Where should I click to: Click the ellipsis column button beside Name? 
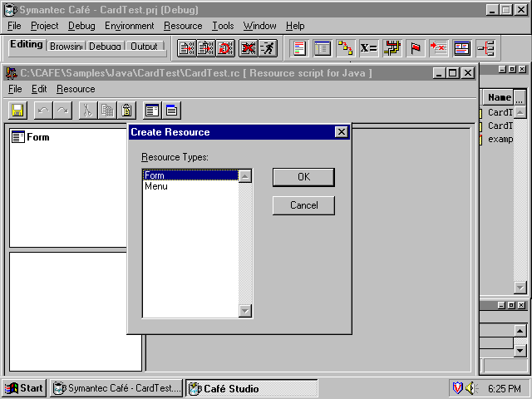click(x=520, y=97)
